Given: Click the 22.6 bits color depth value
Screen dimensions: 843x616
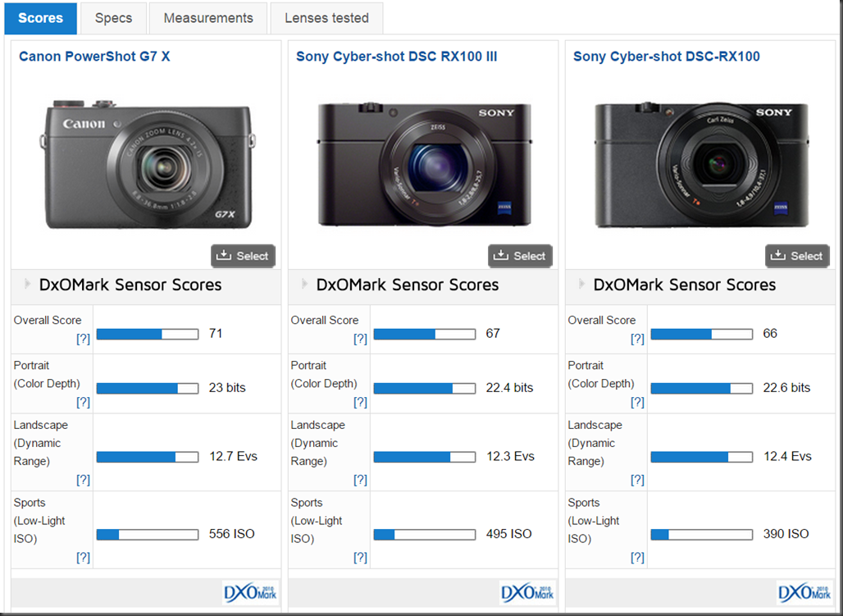Looking at the screenshot, I should (786, 387).
